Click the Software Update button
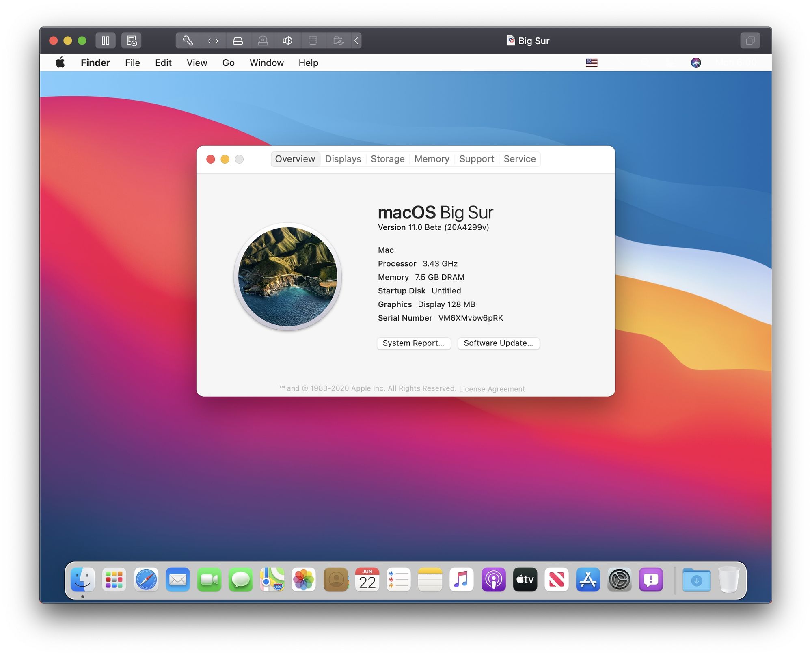 click(498, 343)
